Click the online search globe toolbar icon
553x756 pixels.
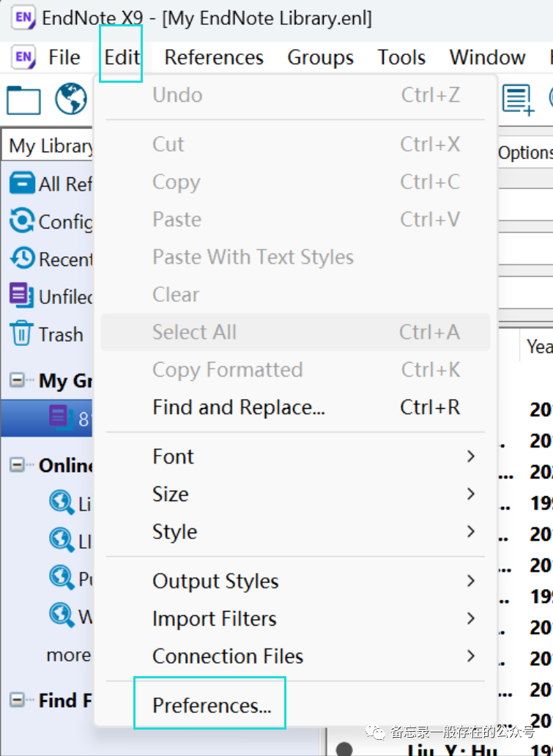71,99
